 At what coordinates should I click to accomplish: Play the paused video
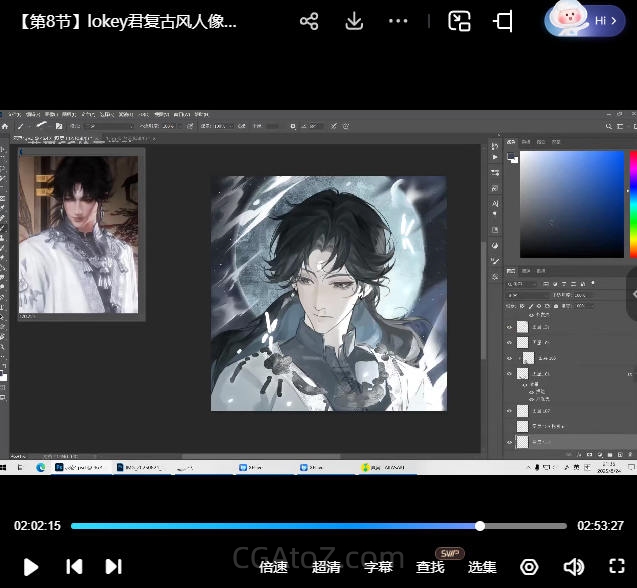coord(31,566)
